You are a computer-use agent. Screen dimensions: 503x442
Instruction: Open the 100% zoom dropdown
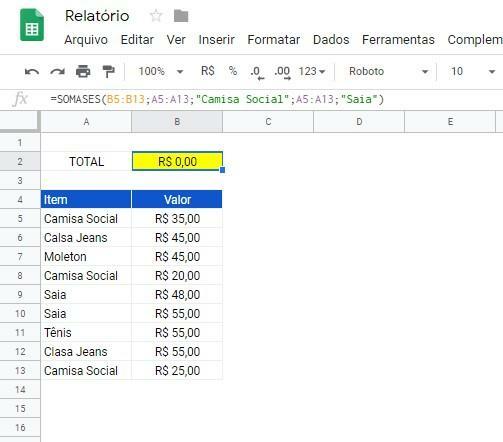pyautogui.click(x=161, y=71)
